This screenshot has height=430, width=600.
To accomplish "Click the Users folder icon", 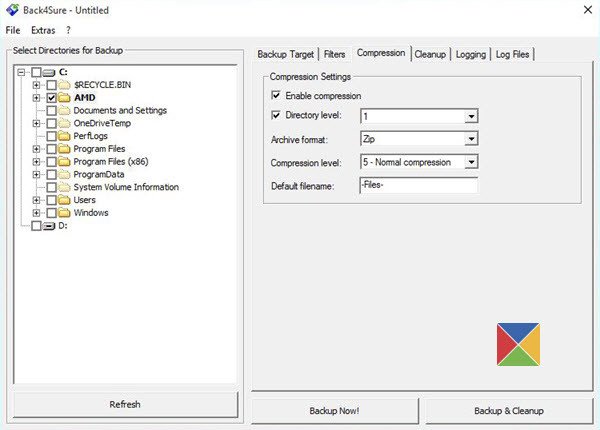I will [x=64, y=200].
